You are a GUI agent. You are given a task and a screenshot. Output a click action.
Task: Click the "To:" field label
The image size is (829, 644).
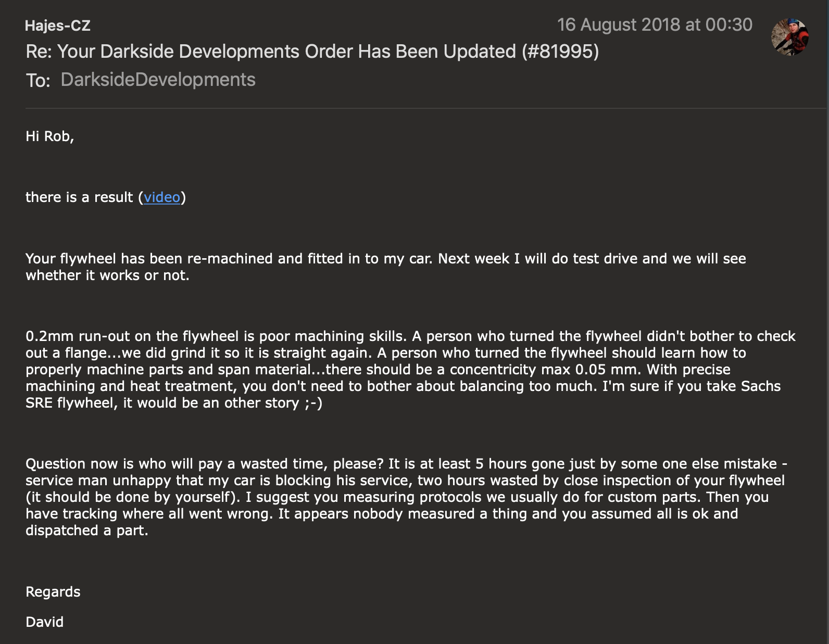(x=38, y=81)
